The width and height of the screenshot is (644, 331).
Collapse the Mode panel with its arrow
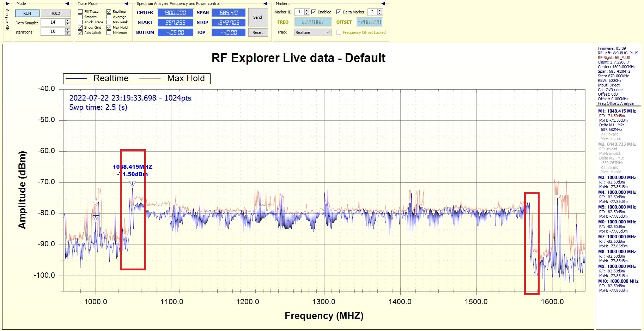[67, 4]
